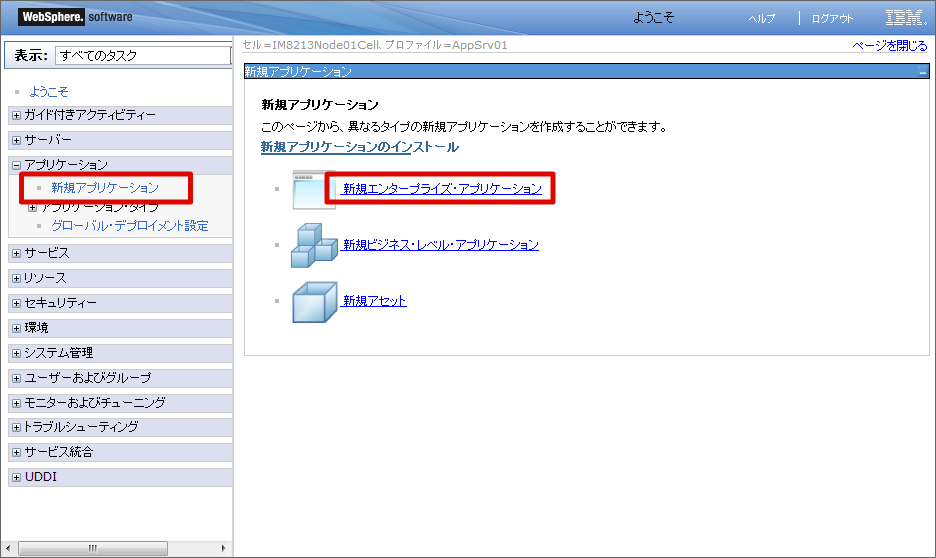This screenshot has width=936, height=558.
Task: Expand the リソース section
Action: click(x=17, y=279)
